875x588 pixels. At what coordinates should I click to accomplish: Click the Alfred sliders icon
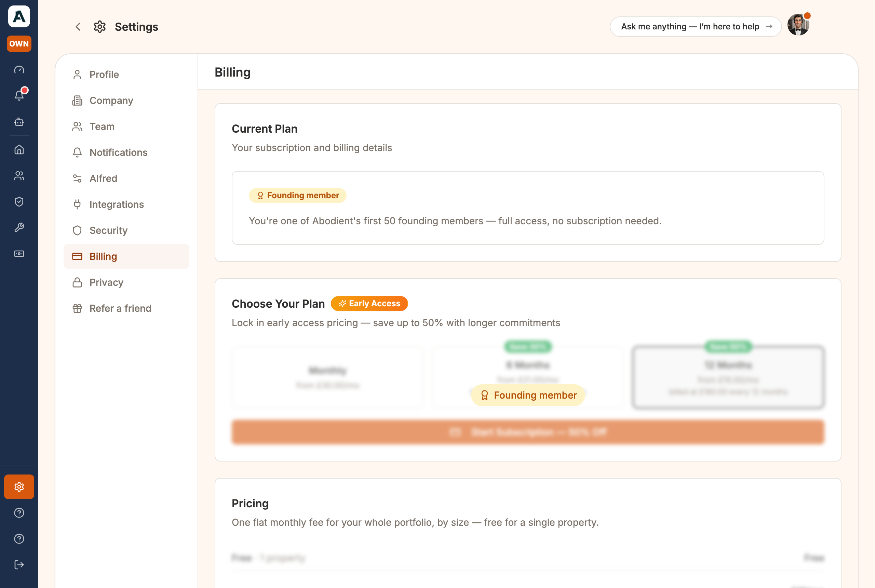click(77, 178)
